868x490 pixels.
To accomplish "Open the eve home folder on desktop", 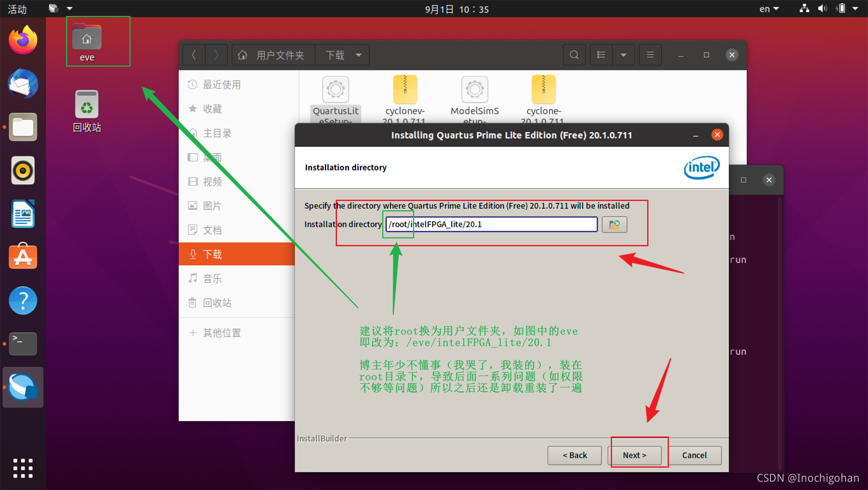I will tap(86, 42).
